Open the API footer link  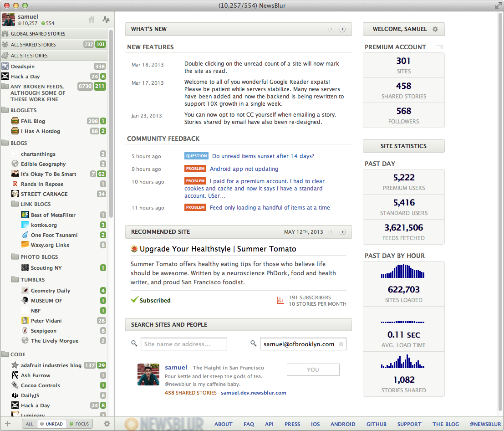click(269, 424)
